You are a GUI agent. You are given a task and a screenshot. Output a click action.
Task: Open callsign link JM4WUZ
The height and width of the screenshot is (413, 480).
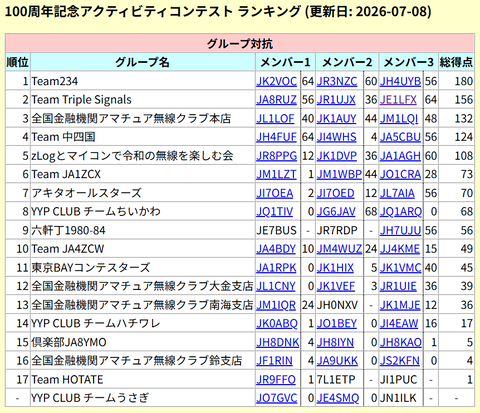[x=339, y=249]
